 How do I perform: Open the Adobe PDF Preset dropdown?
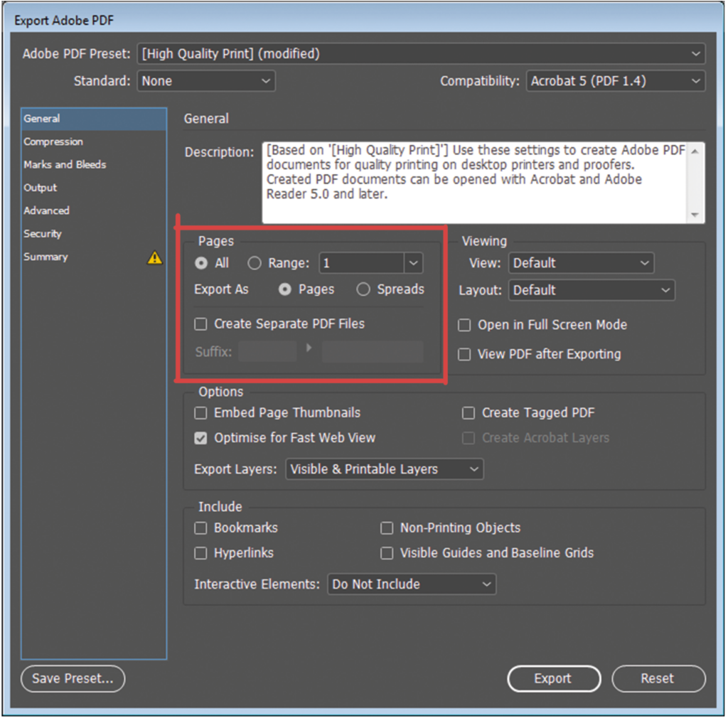tap(421, 54)
